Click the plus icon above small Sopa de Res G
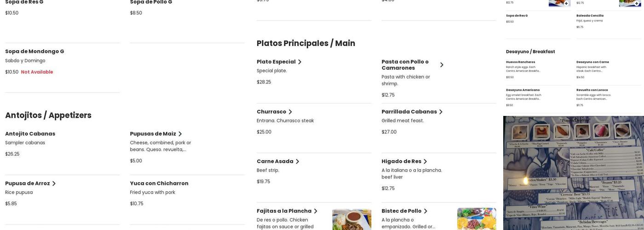 click(x=566, y=3)
